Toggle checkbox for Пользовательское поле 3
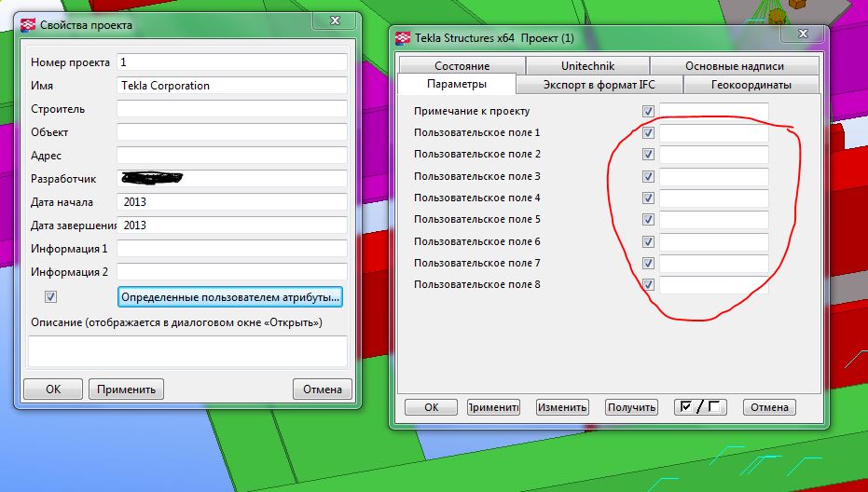The image size is (868, 492). pyautogui.click(x=648, y=176)
